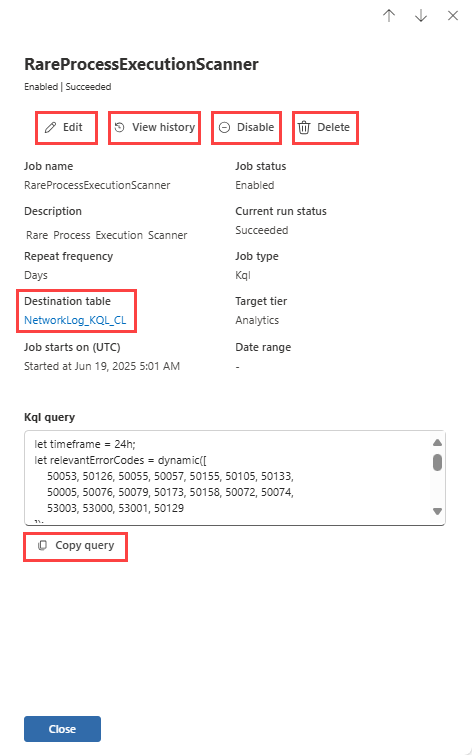
Task: Click the Kql query scrollbar thumb
Action: click(437, 462)
